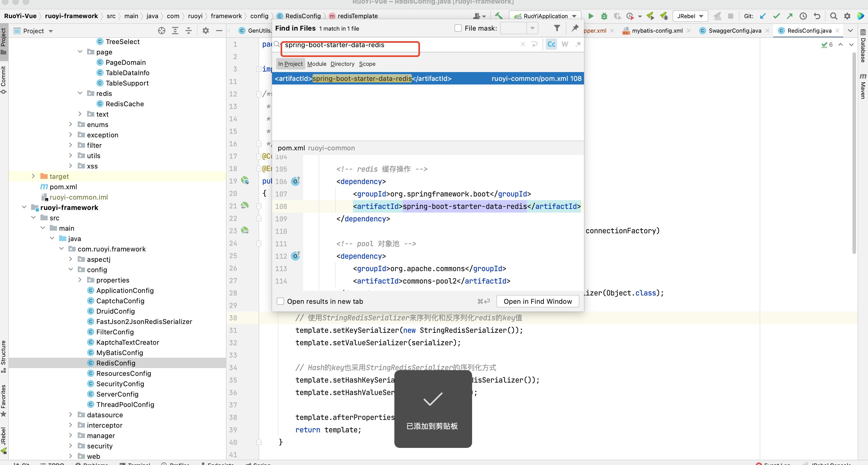The width and height of the screenshot is (868, 465).
Task: Click Open in Find Window button
Action: click(x=537, y=301)
